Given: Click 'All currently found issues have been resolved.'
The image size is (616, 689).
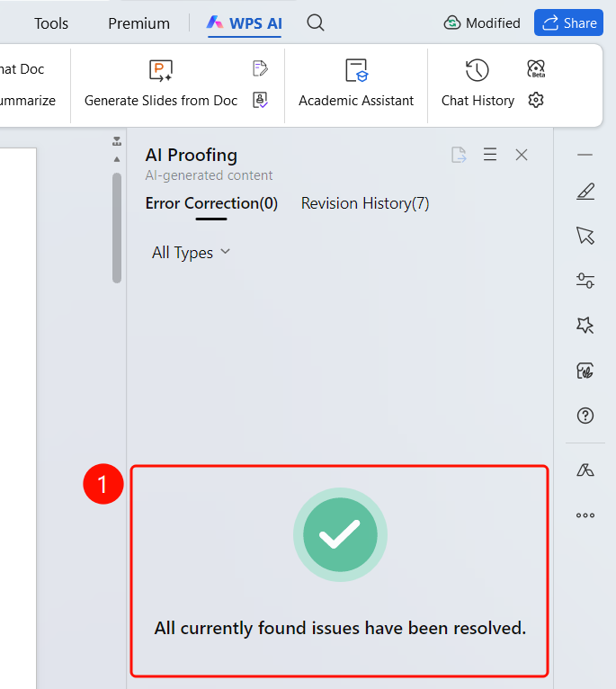Looking at the screenshot, I should (340, 629).
